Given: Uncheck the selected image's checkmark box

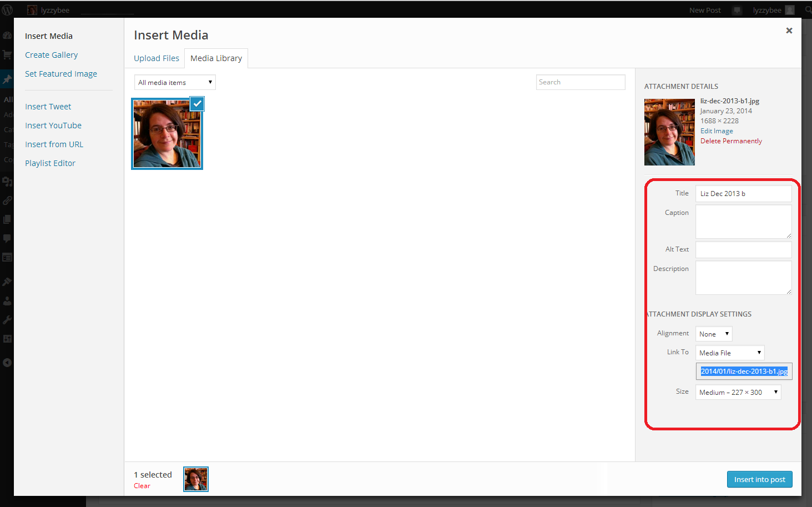Looking at the screenshot, I should click(x=197, y=104).
